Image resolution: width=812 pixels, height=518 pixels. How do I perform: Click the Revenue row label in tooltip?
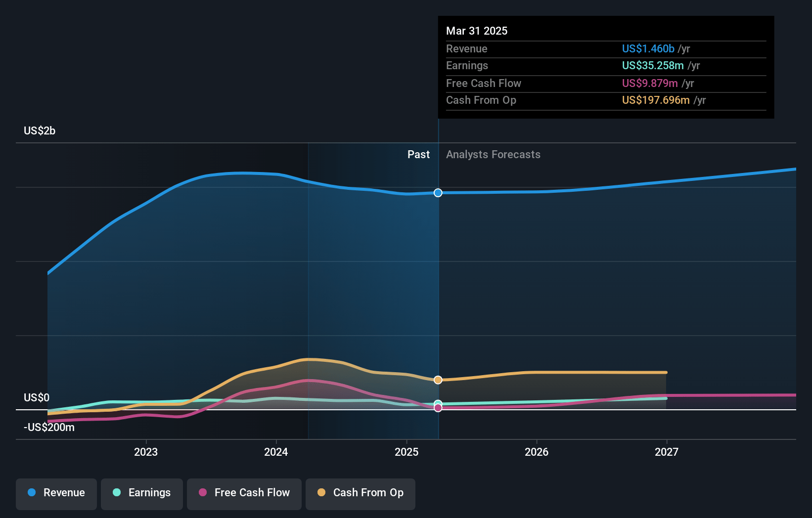click(466, 48)
